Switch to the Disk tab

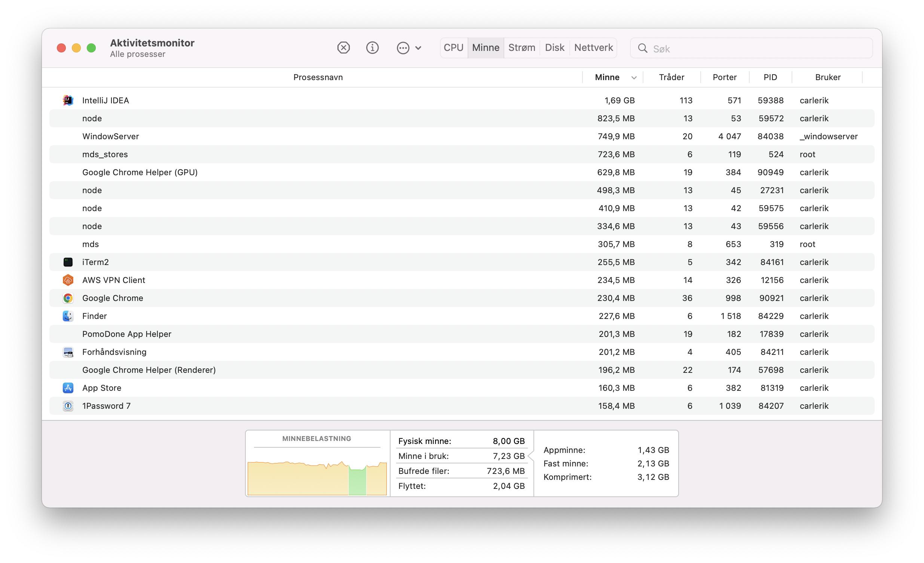[555, 48]
